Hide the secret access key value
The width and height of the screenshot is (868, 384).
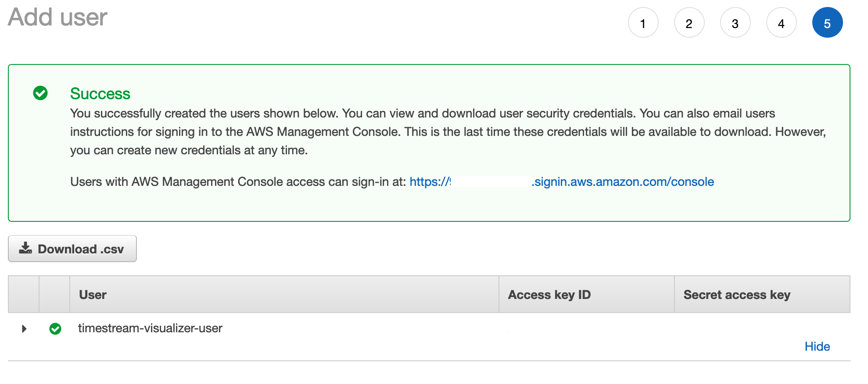[817, 347]
